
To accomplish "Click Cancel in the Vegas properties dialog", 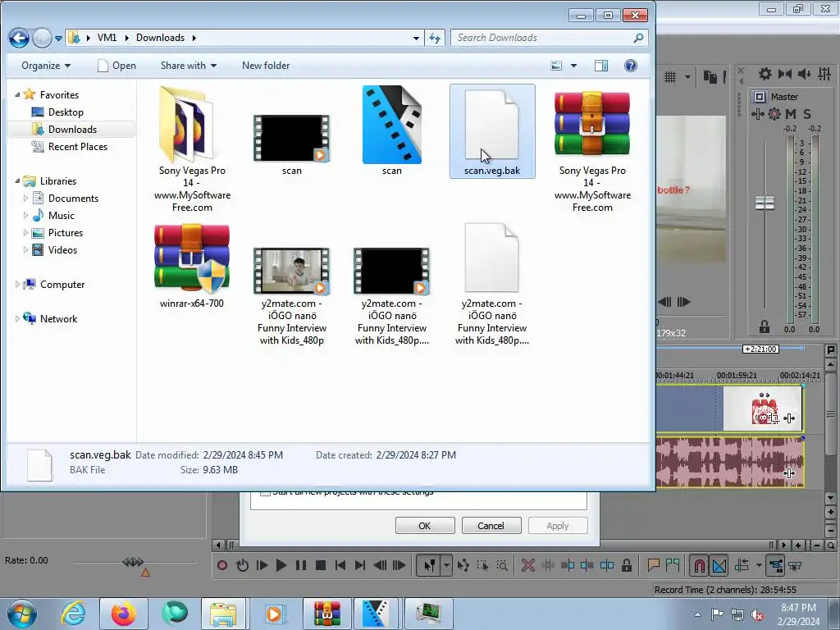I will tap(491, 526).
